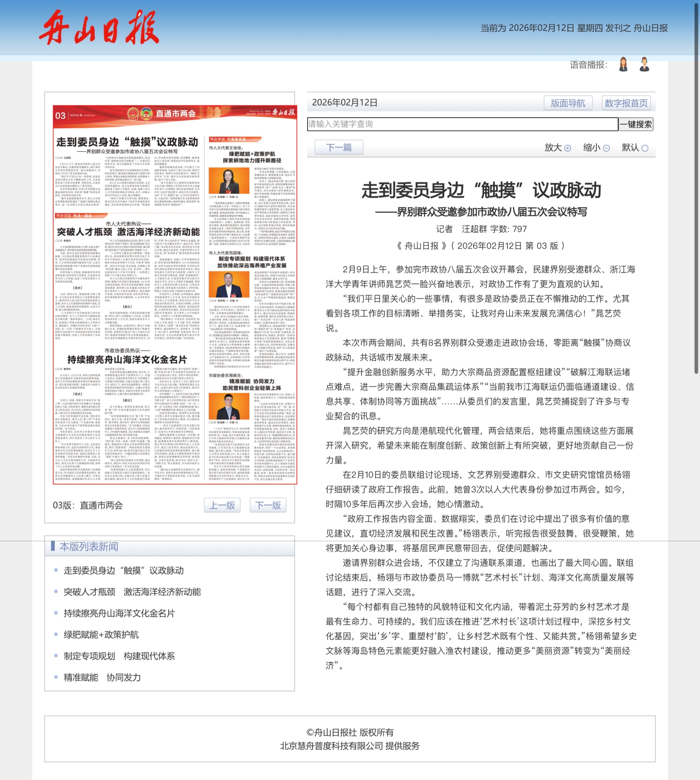Screen dimensions: 700x780
Task: Click the 缩小 zoom-out text label
Action: 592,148
